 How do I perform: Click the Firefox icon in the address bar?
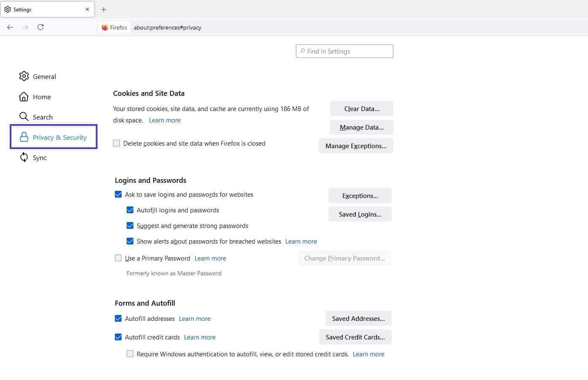pyautogui.click(x=105, y=27)
